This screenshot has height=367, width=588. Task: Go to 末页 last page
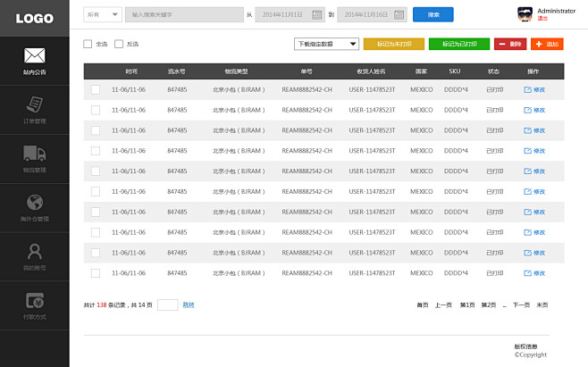pyautogui.click(x=542, y=305)
